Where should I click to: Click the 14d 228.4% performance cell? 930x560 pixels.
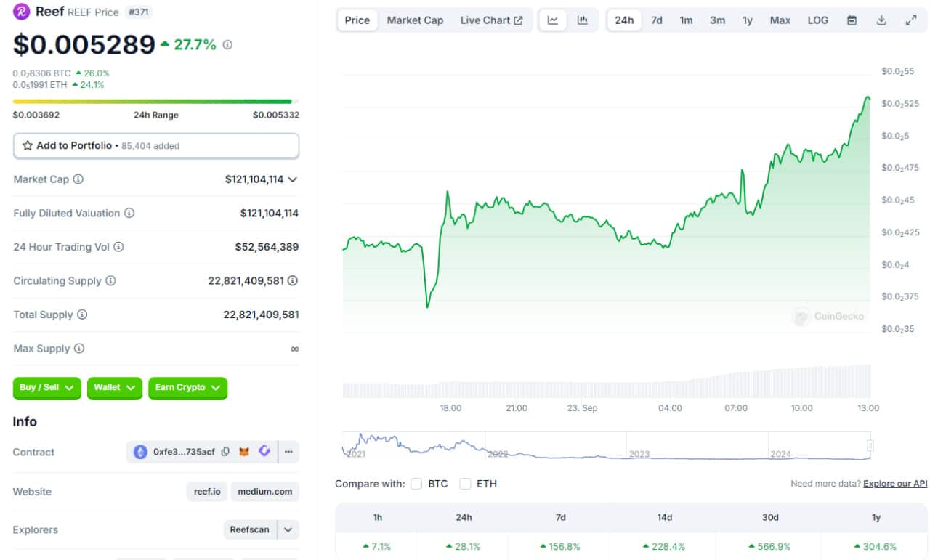point(664,546)
